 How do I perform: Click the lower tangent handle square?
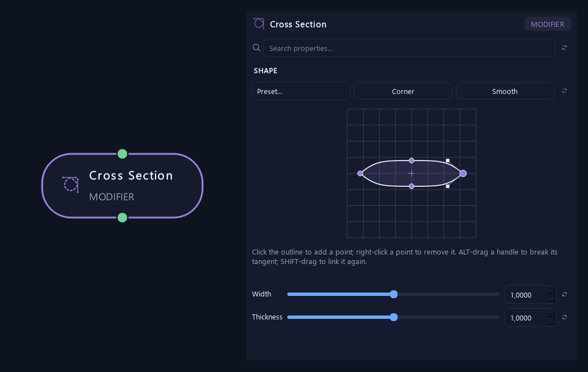(x=447, y=186)
